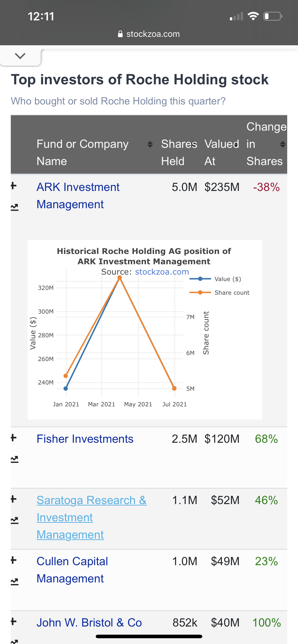
Task: Collapse the browser toolbar chevron tab
Action: point(20,56)
